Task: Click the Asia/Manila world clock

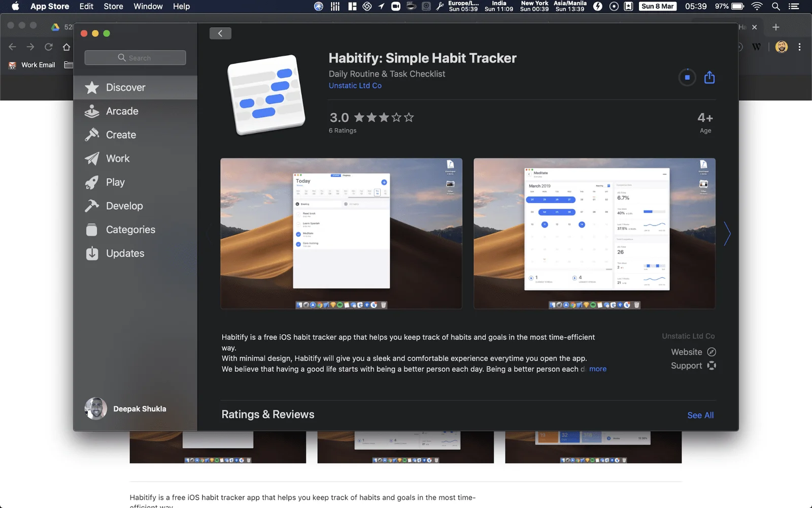Action: pos(570,6)
